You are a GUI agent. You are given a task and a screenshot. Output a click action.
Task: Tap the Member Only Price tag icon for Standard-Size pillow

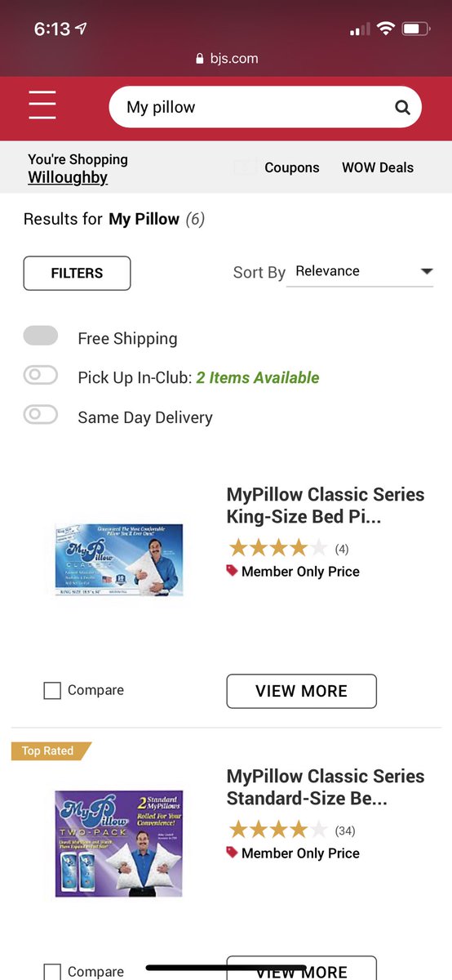[232, 853]
